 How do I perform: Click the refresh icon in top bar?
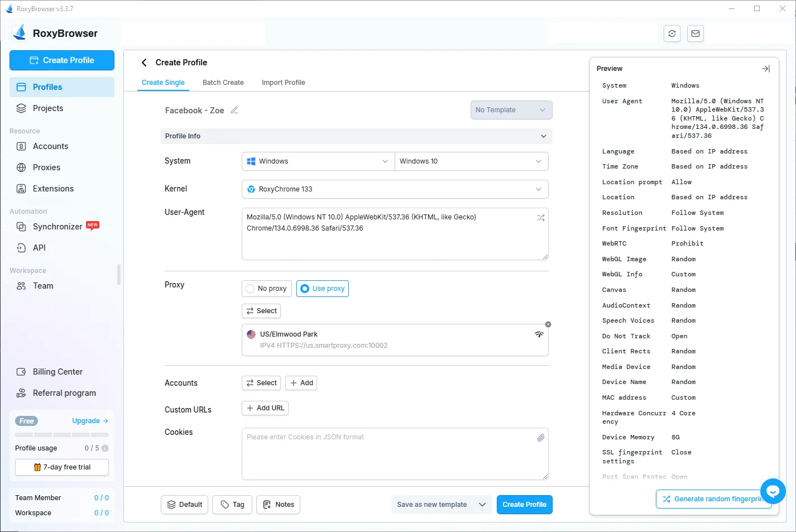click(672, 33)
